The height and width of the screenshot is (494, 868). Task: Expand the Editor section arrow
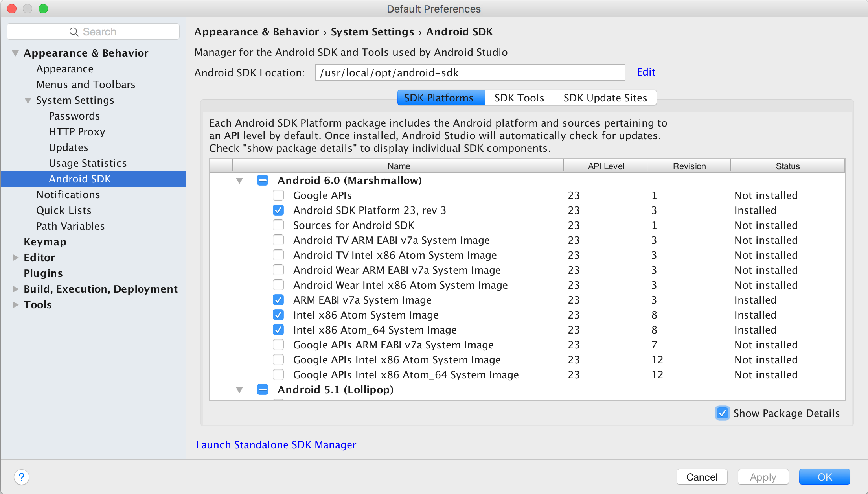click(x=15, y=258)
